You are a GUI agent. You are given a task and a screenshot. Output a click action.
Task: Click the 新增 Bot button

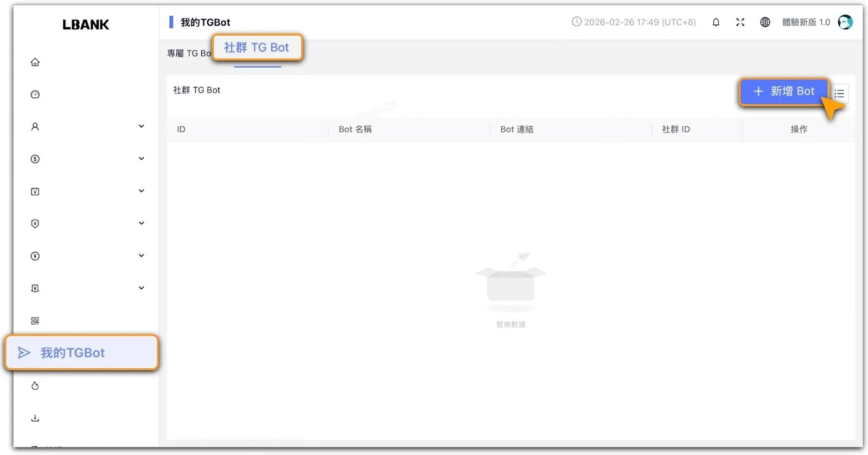coord(784,91)
